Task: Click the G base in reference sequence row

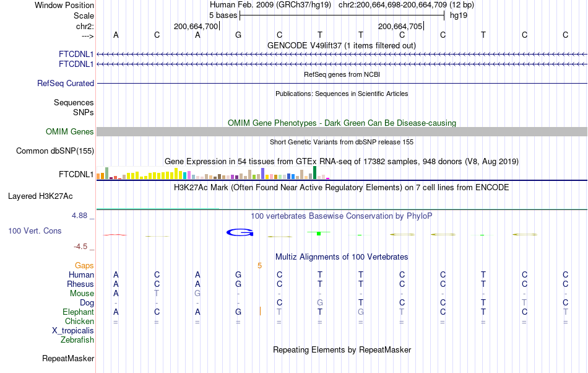Action: click(238, 35)
